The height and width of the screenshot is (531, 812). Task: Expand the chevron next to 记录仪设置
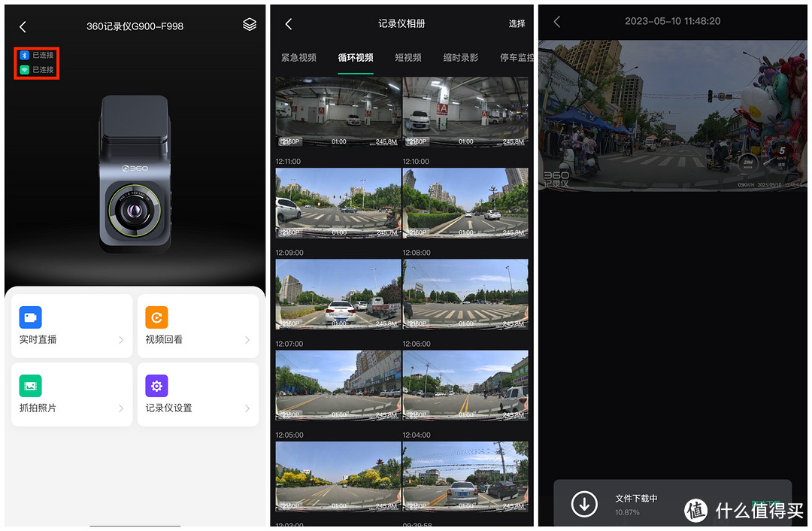[x=247, y=408]
